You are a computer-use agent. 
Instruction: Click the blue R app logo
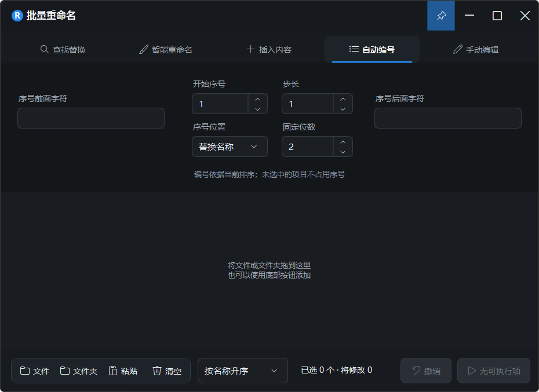pyautogui.click(x=17, y=16)
